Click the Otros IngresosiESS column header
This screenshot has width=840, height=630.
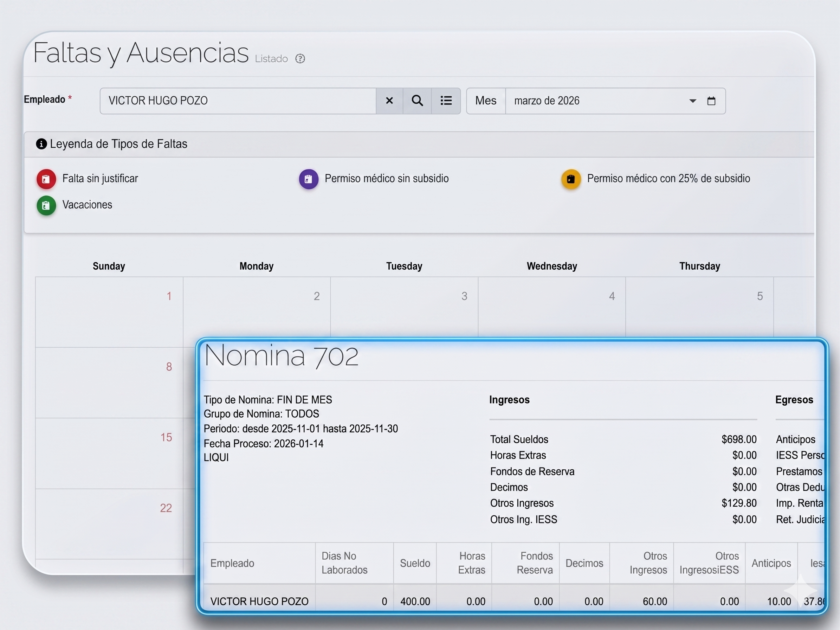point(709,563)
